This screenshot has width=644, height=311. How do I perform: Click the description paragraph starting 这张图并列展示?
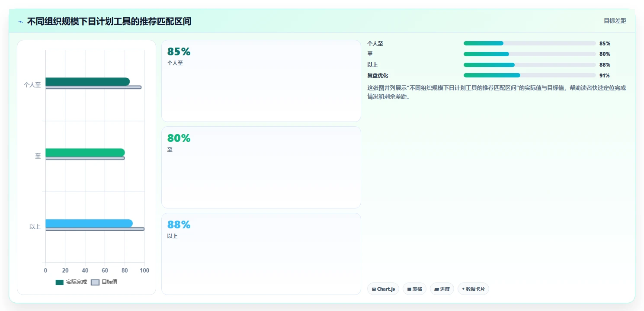click(x=497, y=92)
